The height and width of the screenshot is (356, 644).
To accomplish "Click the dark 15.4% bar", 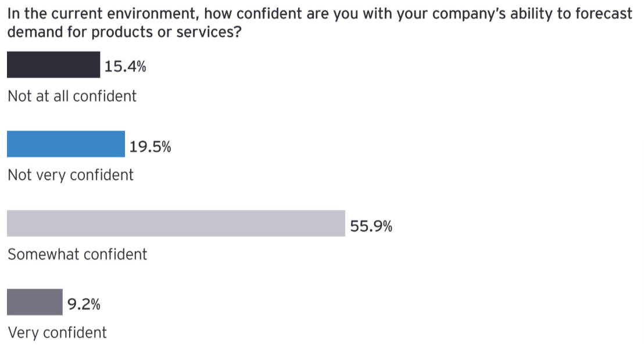I will 53,65.
